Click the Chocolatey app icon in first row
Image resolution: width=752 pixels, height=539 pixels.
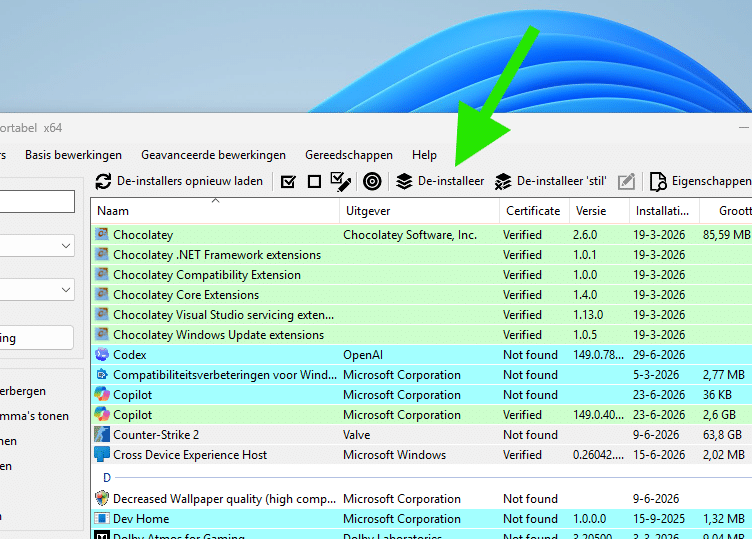click(x=102, y=234)
